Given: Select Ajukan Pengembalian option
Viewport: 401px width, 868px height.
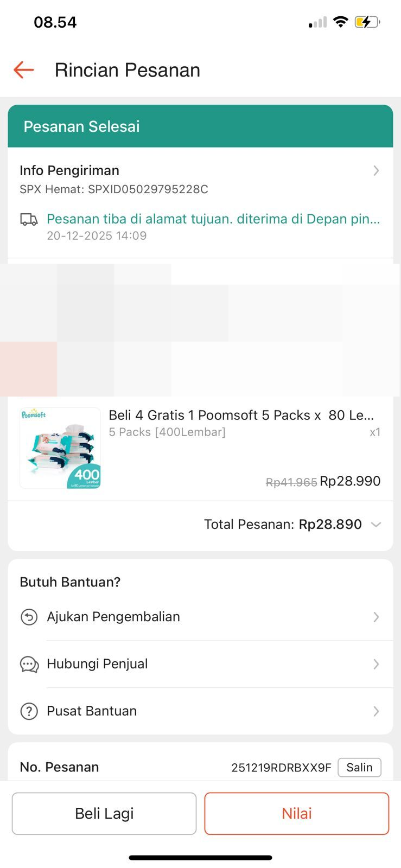Looking at the screenshot, I should click(x=113, y=617).
